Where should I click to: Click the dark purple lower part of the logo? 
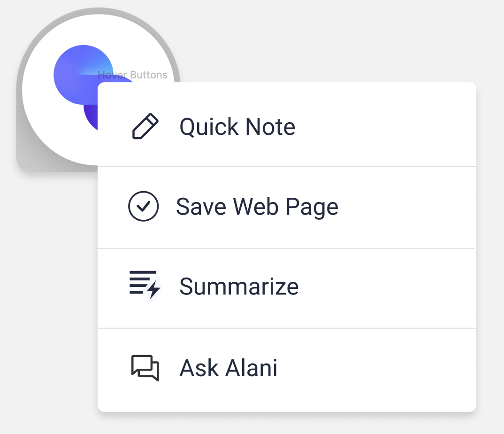coord(90,117)
